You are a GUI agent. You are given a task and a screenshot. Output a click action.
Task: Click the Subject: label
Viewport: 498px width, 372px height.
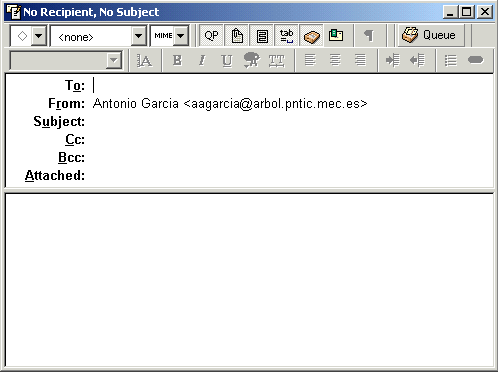point(59,122)
